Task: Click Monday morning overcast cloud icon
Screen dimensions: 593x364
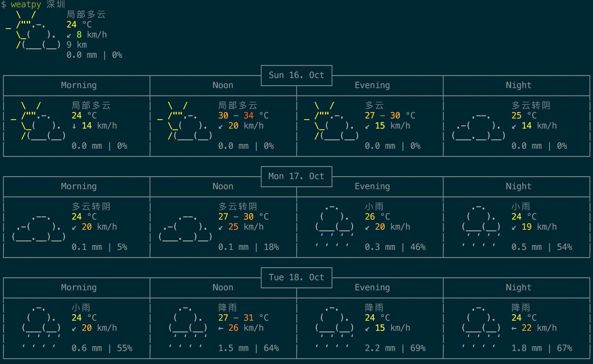Action: coord(39,227)
